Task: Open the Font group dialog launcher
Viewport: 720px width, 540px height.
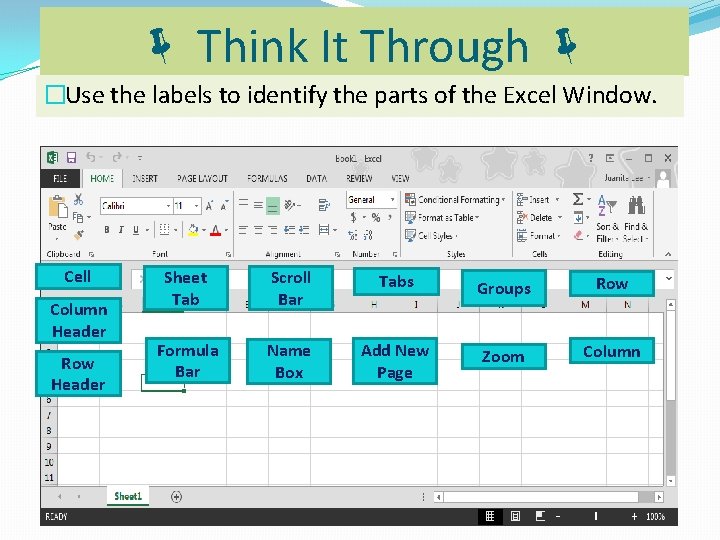Action: (x=228, y=254)
